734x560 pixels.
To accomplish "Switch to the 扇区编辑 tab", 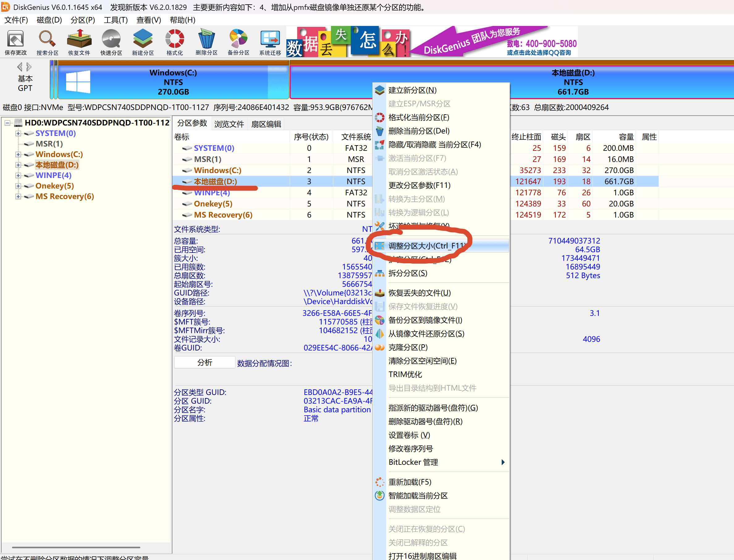I will [x=266, y=124].
